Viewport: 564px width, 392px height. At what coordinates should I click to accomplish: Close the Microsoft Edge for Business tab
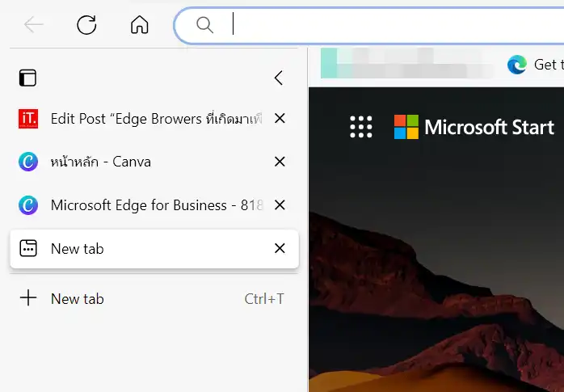point(280,205)
